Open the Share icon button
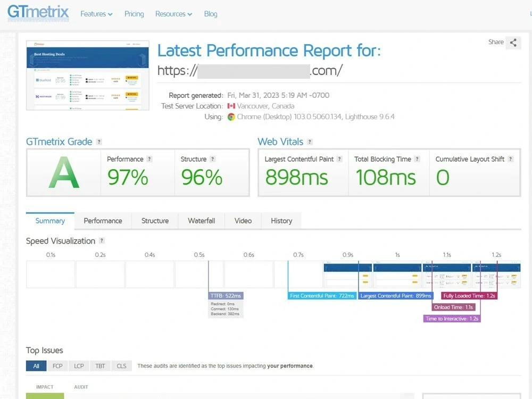The width and height of the screenshot is (532, 399). (513, 43)
